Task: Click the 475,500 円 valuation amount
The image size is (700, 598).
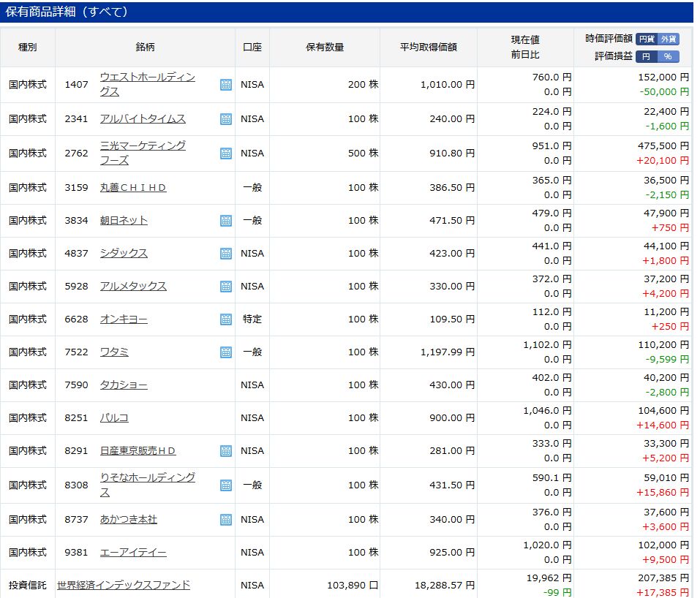Action: [x=663, y=146]
